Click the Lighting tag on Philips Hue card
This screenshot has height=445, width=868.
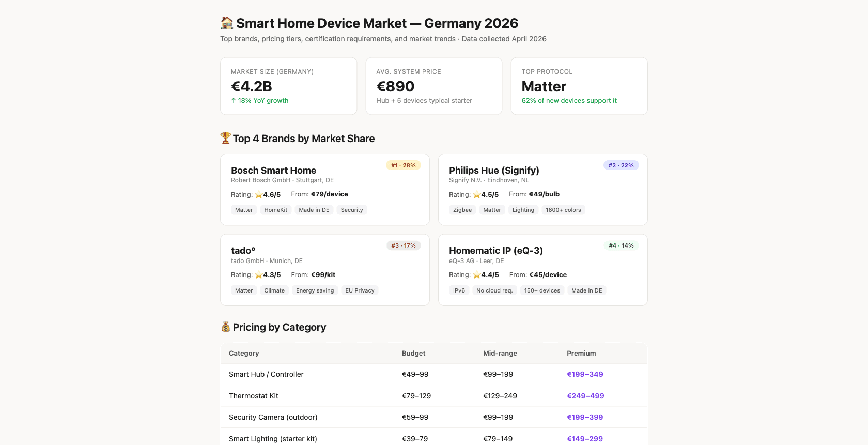[523, 210]
